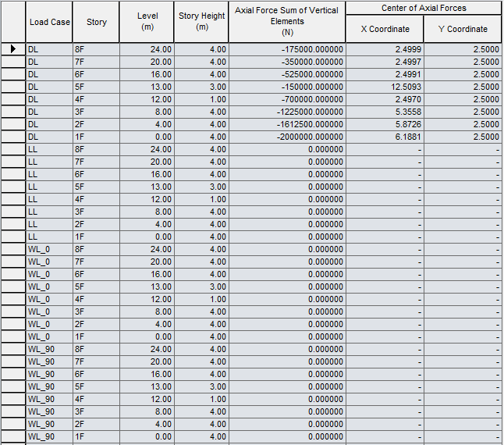
Task: Click the Load Case cell of LL 1F row
Action: pos(49,237)
